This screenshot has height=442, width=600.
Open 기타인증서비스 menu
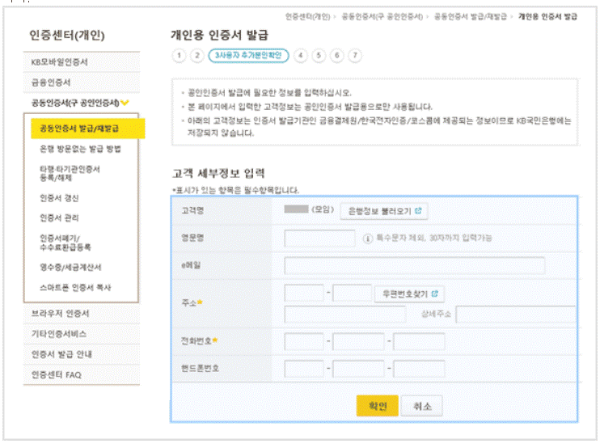pyautogui.click(x=82, y=334)
